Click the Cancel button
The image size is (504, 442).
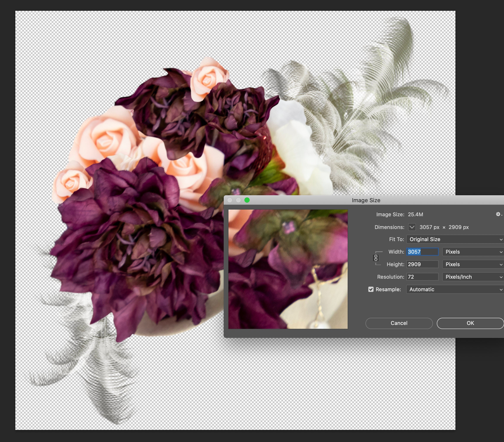tap(399, 323)
